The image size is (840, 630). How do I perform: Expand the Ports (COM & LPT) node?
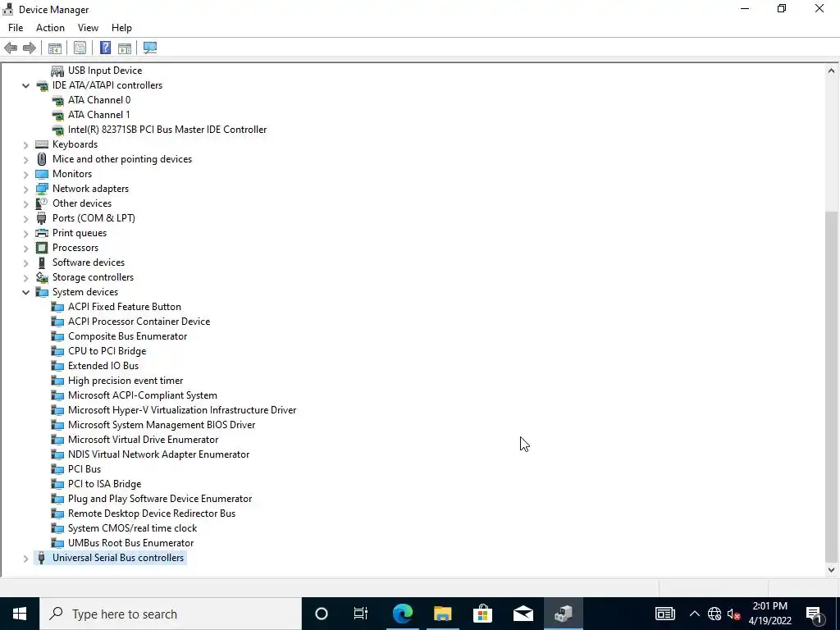pos(25,218)
